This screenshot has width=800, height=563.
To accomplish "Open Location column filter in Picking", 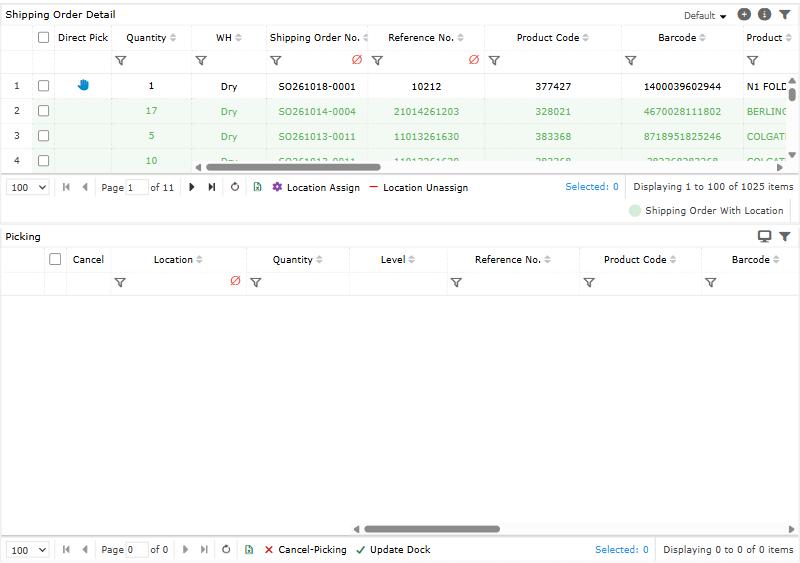I will tap(120, 282).
